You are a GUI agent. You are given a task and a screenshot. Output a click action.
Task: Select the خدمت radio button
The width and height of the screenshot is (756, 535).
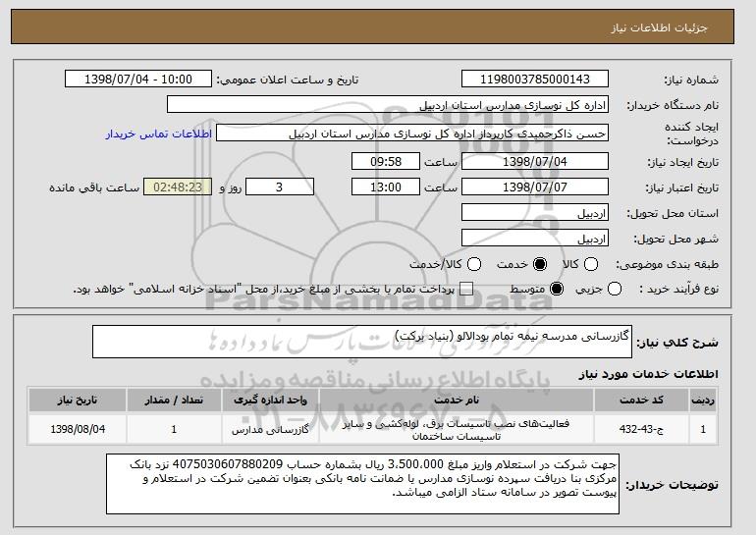[540, 264]
